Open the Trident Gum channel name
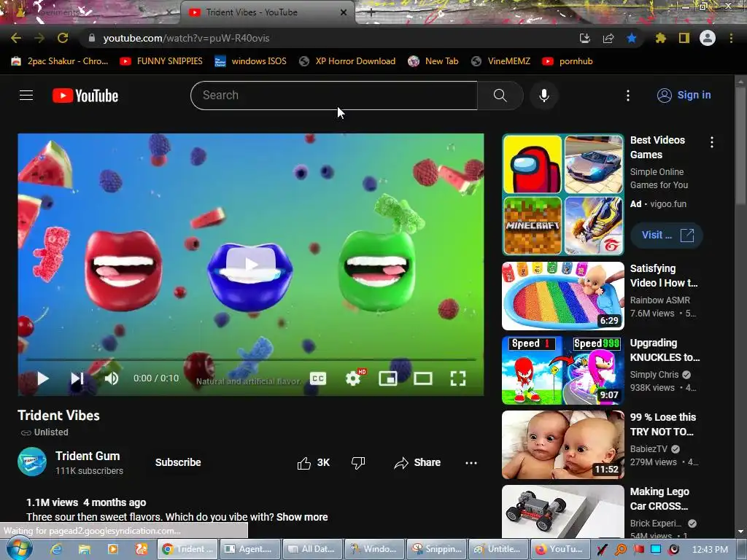Image resolution: width=747 pixels, height=560 pixels. point(88,456)
